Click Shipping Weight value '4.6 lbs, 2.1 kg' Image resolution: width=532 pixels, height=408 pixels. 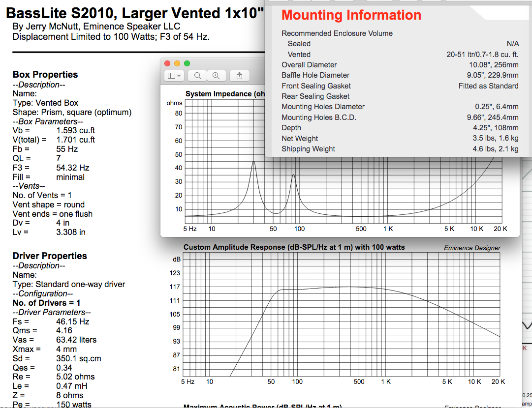click(x=496, y=149)
